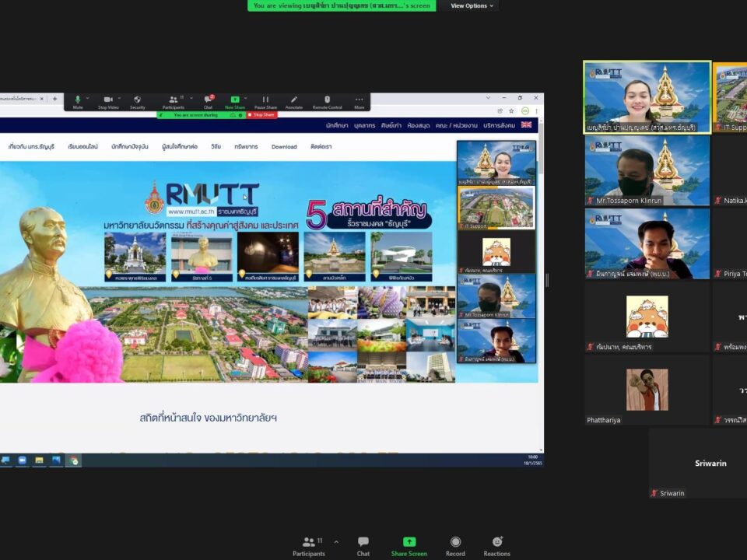747x560 pixels.
Task: Click the www.rmutt.ac.th address on the banner
Action: click(191, 211)
